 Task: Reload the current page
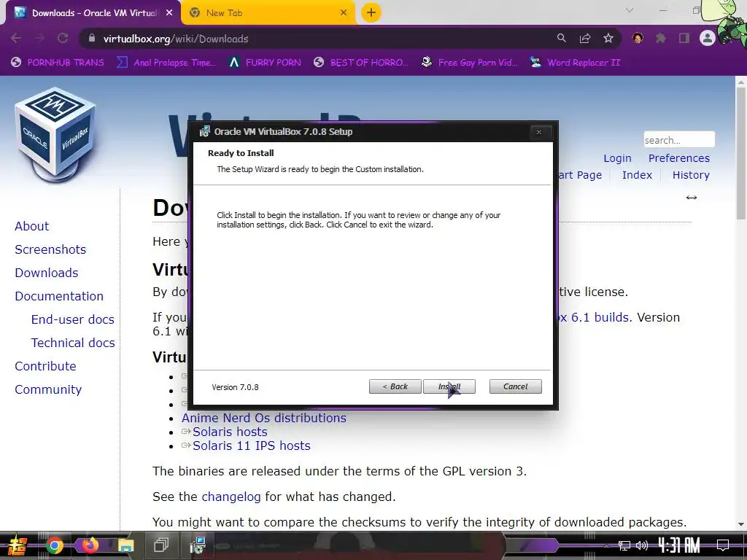point(63,39)
